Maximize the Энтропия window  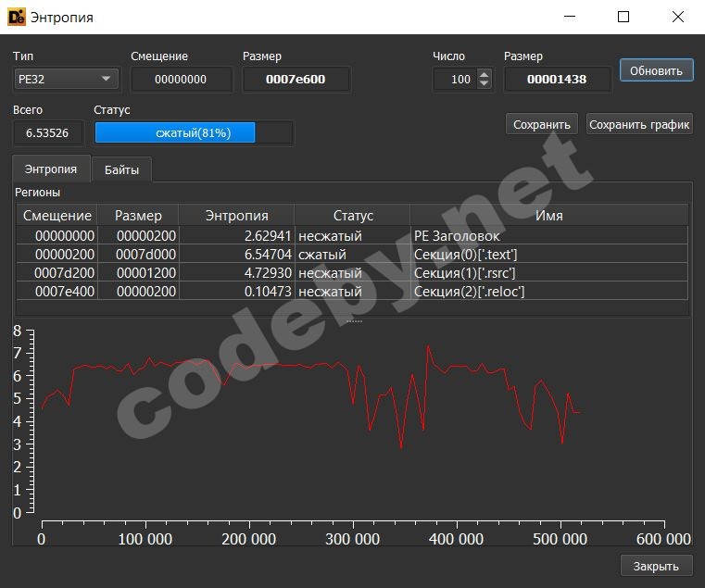coord(623,17)
